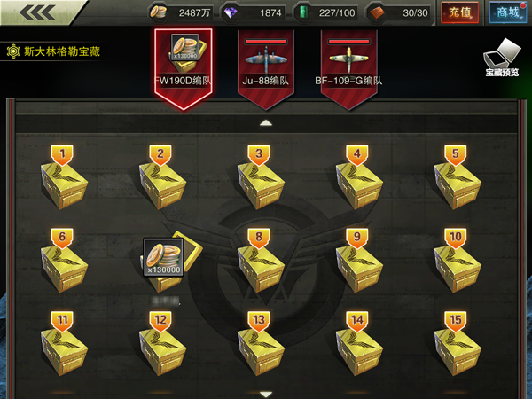
Task: Click the gold coin currency icon
Action: tap(159, 12)
